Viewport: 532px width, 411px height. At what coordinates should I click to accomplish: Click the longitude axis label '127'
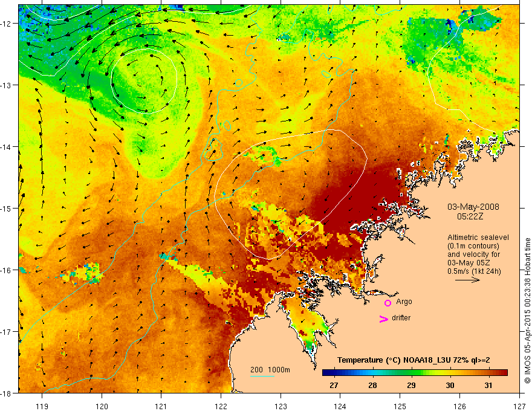tap(519, 406)
